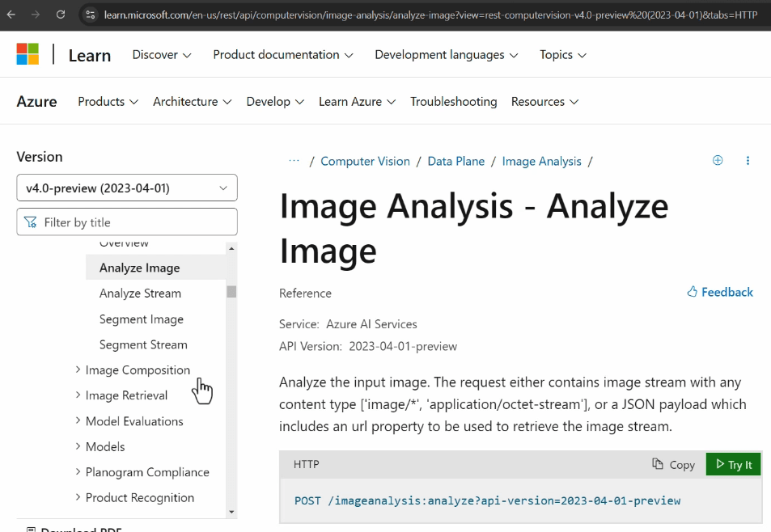Open the Data Plane breadcrumb link

[455, 161]
